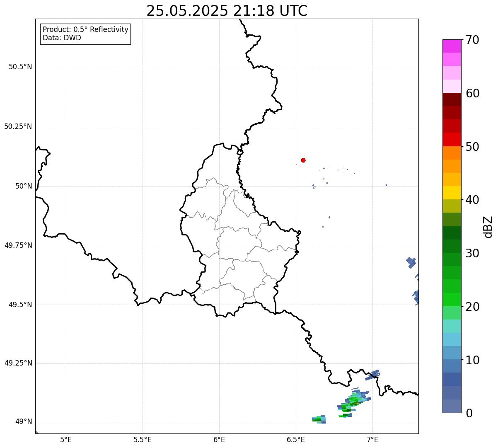Click the 50.5°N latitude label

click(20, 67)
